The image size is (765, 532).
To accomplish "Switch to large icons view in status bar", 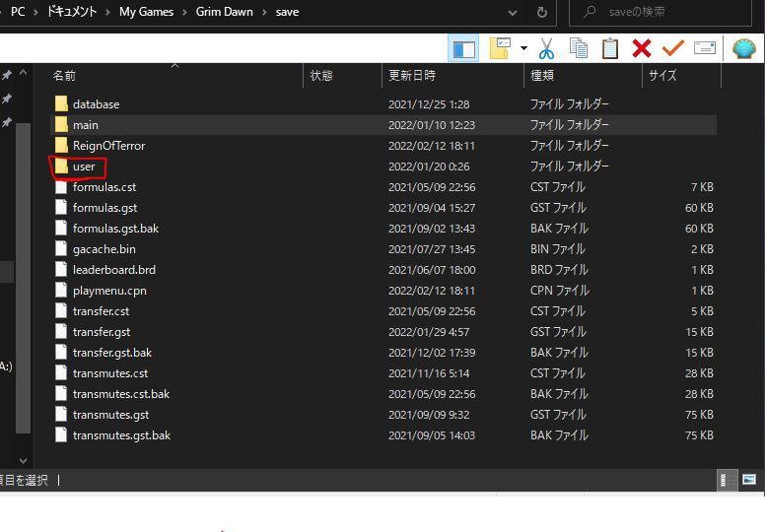I will coord(749,480).
